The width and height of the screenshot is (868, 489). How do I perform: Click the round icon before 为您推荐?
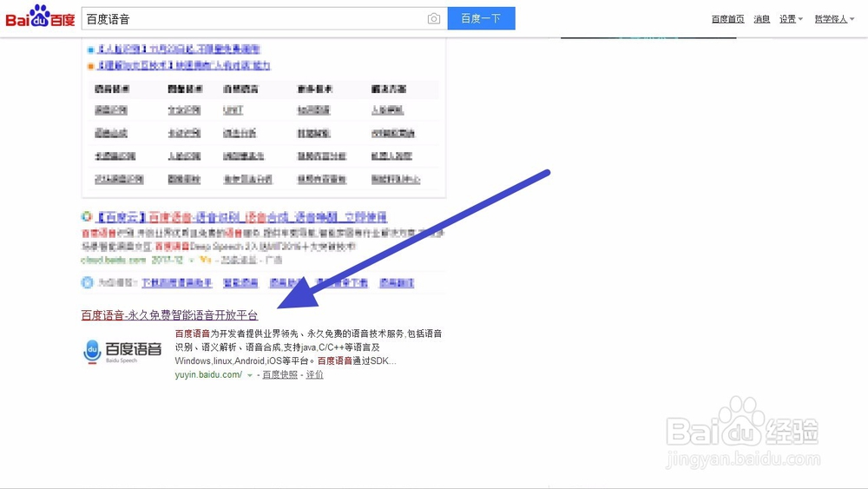(x=87, y=282)
